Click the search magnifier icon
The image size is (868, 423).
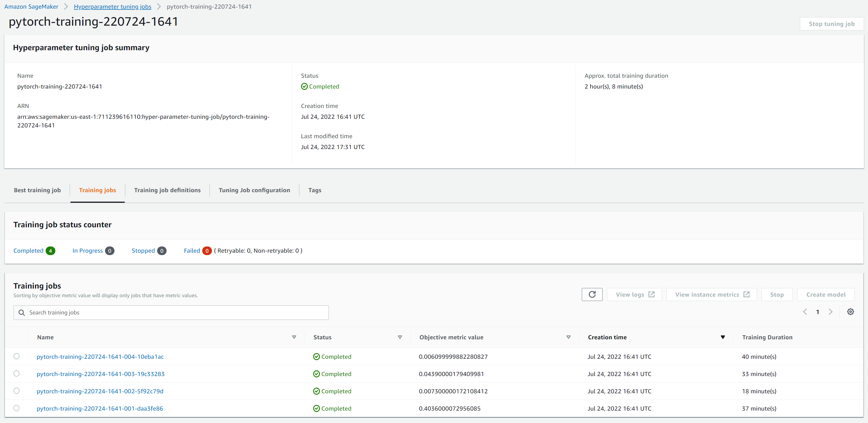tap(22, 313)
